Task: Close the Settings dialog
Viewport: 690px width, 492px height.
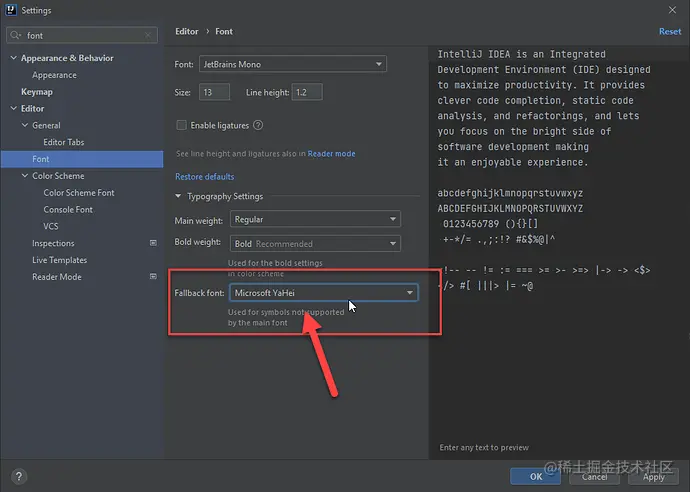Action: pos(672,10)
